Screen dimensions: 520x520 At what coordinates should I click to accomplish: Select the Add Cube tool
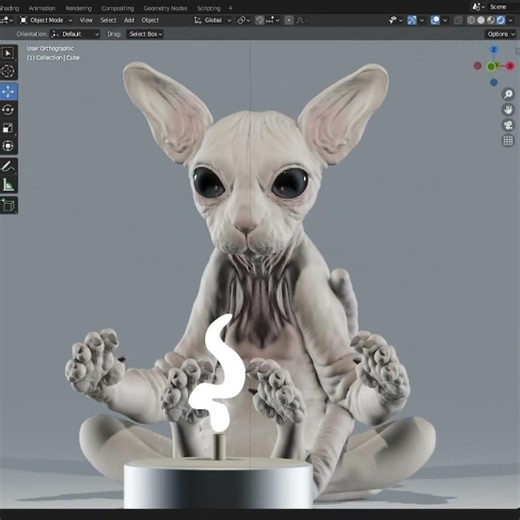(x=8, y=205)
